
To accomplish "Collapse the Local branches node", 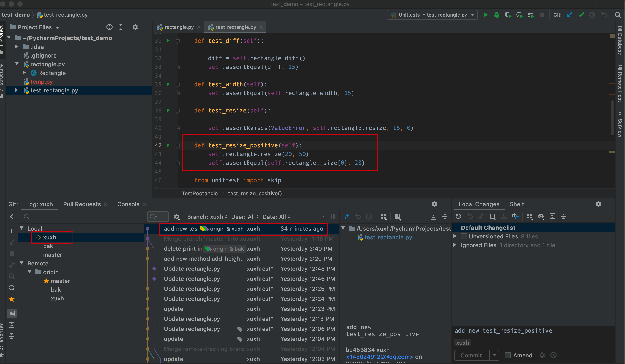I will [22, 228].
